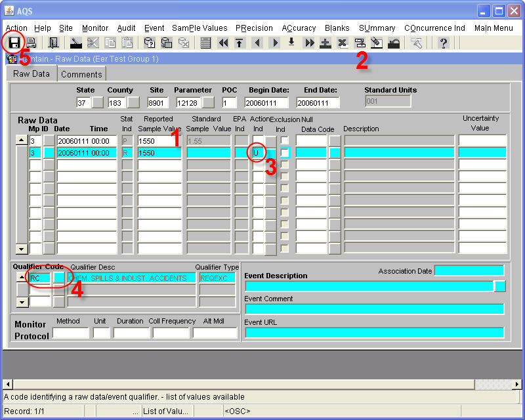Select the Print icon
This screenshot has width=525, height=420.
click(x=30, y=43)
